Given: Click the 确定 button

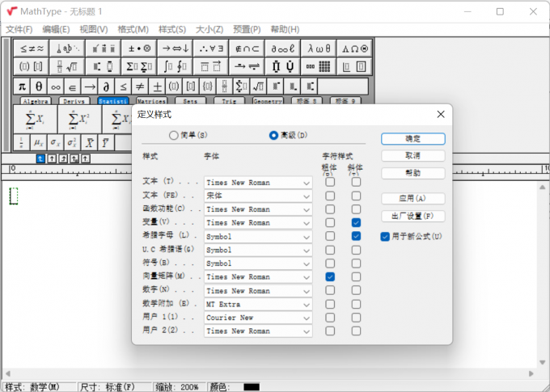Looking at the screenshot, I should [x=413, y=139].
